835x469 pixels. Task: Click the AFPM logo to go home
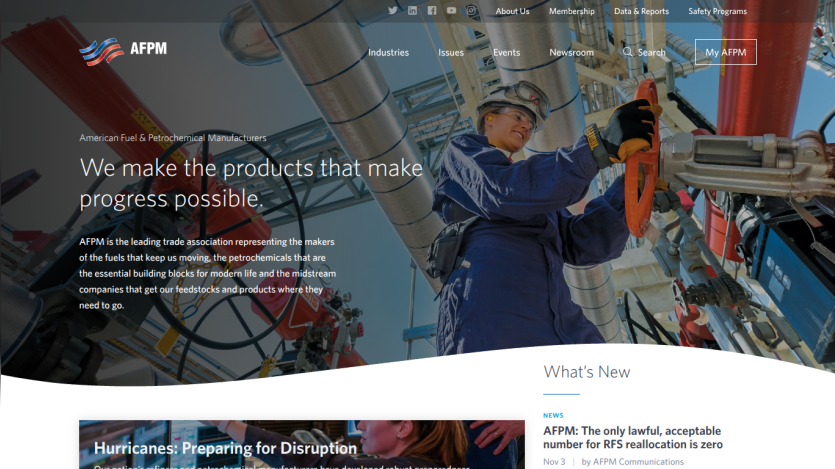123,51
